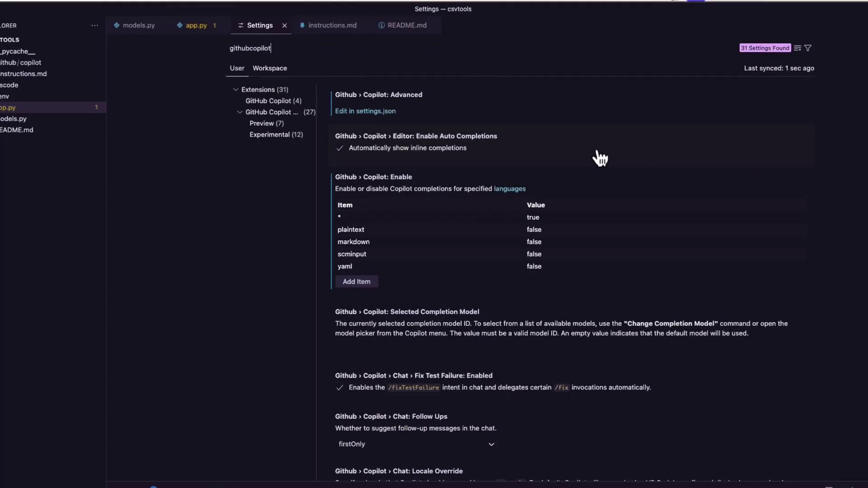The width and height of the screenshot is (868, 488).
Task: Click the Add Item button
Action: pyautogui.click(x=357, y=282)
